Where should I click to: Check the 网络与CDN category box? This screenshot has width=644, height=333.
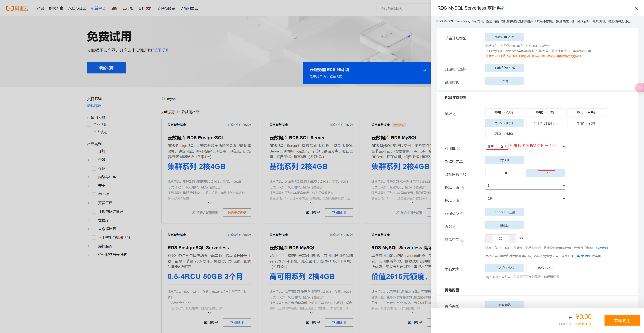tap(94, 177)
